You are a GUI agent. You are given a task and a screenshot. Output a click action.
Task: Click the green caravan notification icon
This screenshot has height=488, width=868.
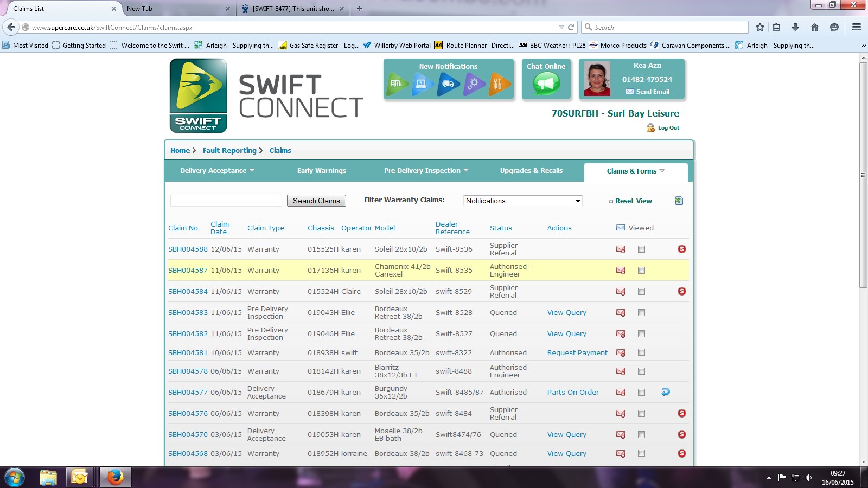[397, 84]
